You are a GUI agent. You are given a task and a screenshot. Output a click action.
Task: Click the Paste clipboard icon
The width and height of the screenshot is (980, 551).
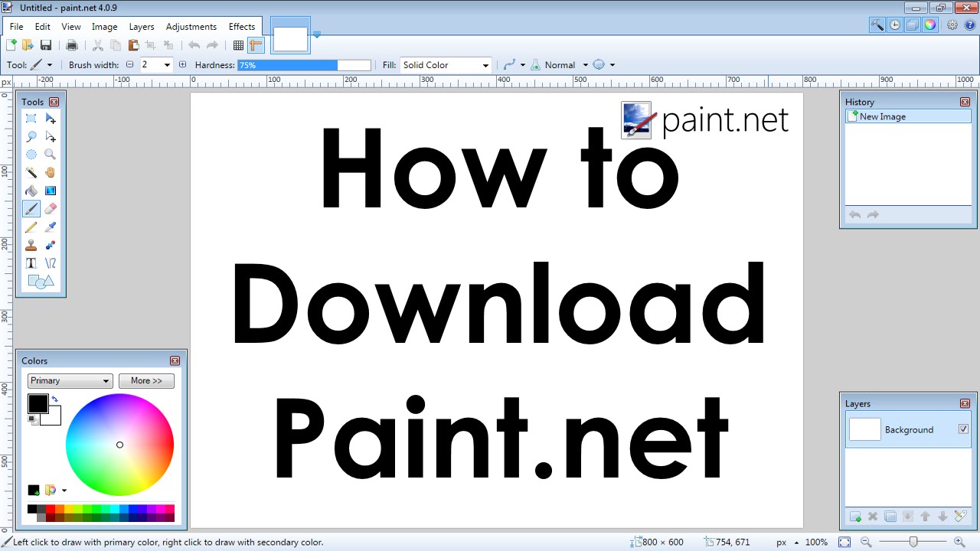(x=133, y=46)
